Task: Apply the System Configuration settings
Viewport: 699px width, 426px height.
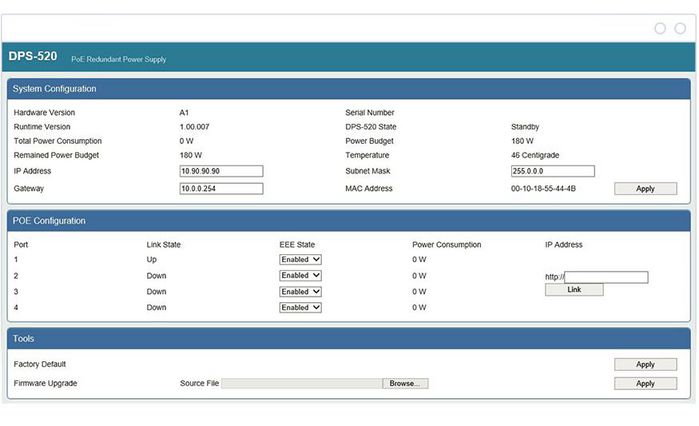Action: click(645, 188)
